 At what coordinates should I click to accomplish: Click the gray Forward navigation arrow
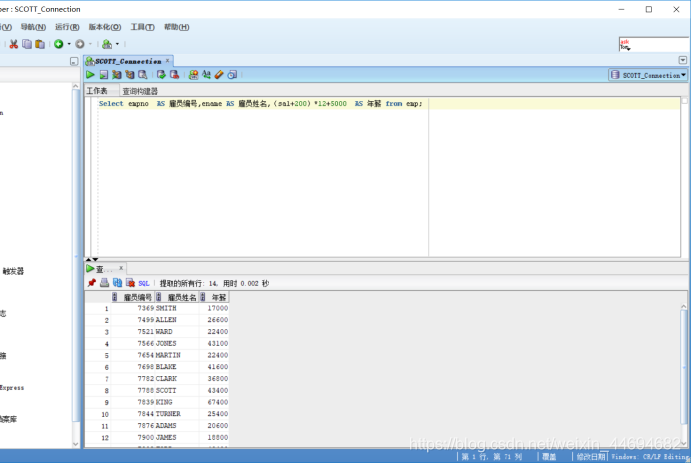point(80,44)
